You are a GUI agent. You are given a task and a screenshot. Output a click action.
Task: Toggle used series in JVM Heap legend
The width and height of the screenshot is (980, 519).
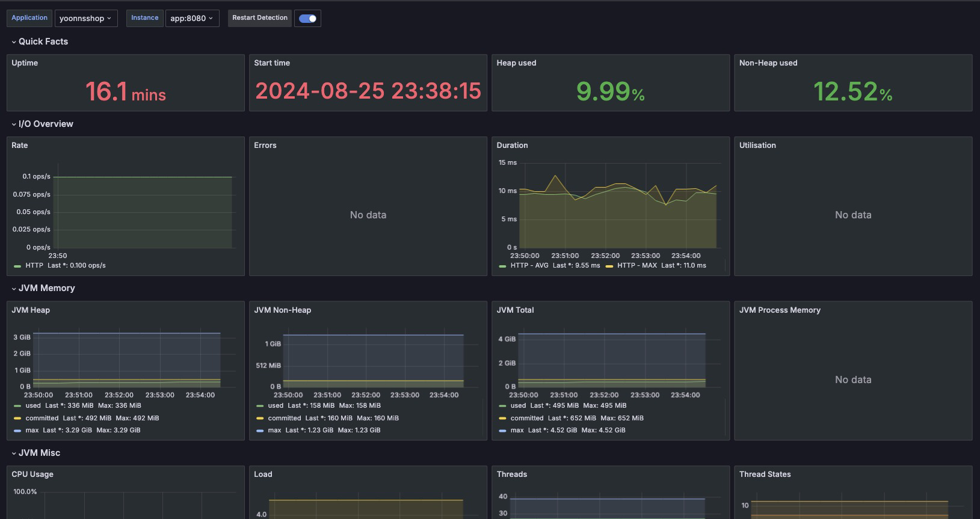[x=33, y=405]
